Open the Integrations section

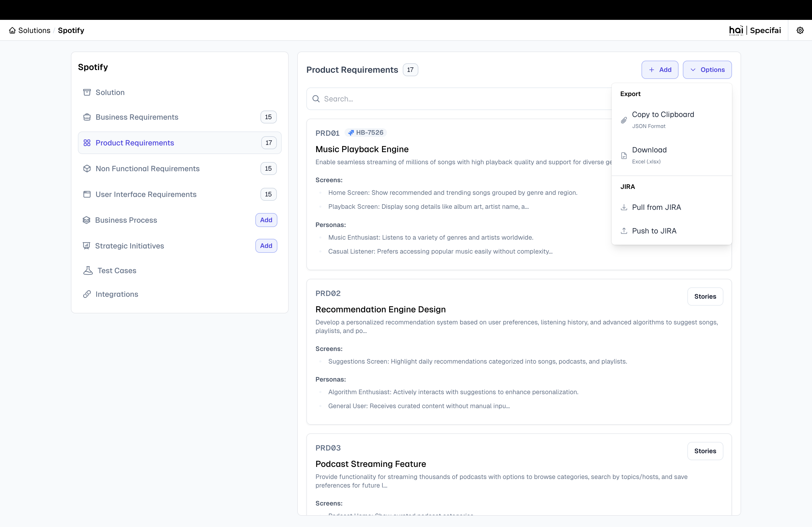pos(179,294)
